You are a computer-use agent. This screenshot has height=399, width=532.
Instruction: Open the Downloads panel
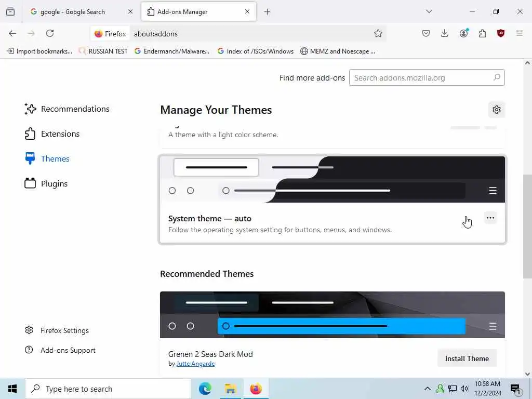445,33
